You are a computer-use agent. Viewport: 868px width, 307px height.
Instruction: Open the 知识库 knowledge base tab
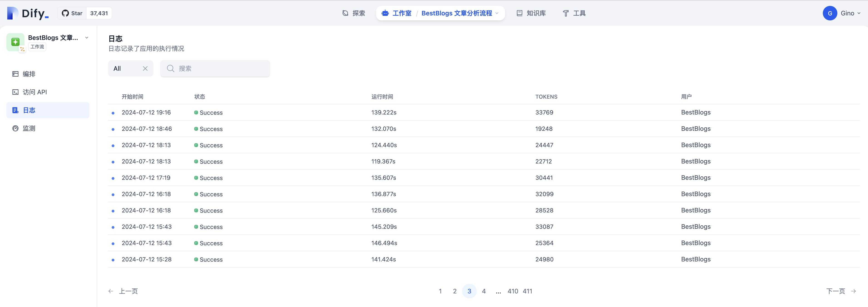531,13
